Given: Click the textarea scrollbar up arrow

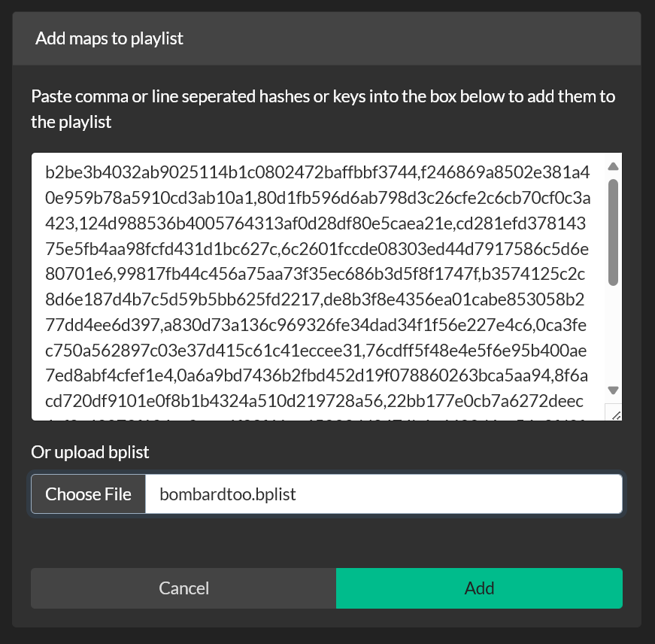Looking at the screenshot, I should pyautogui.click(x=613, y=166).
